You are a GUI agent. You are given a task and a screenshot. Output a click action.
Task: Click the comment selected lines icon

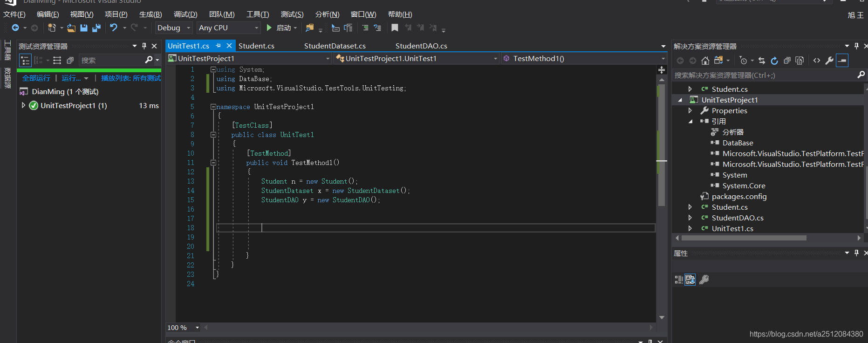pos(365,28)
